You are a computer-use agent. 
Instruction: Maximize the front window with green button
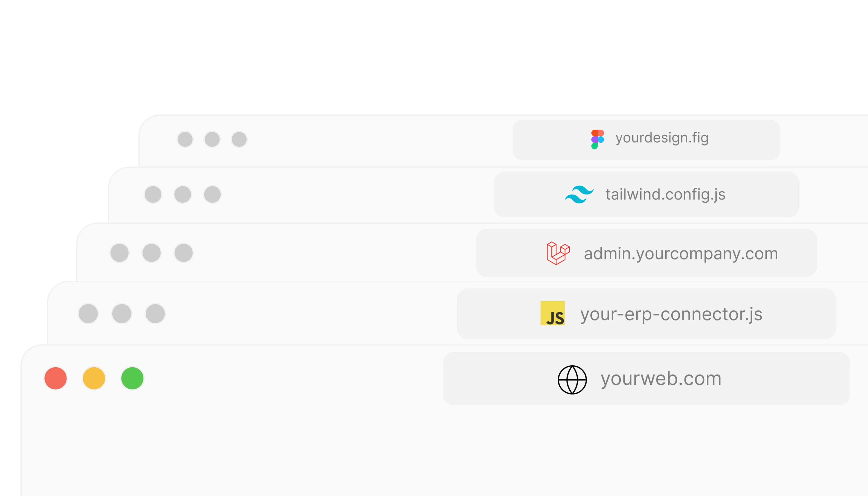click(x=132, y=378)
